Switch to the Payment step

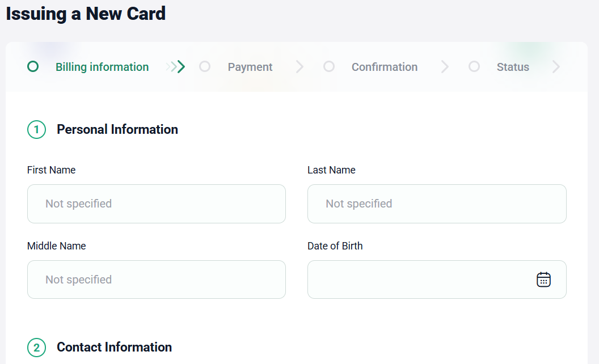pos(250,67)
